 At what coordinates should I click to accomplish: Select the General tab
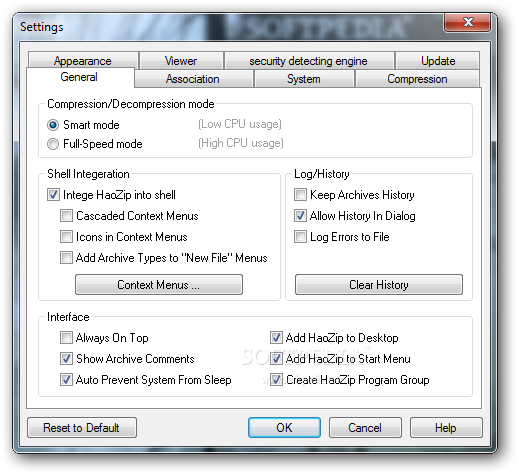[x=79, y=77]
